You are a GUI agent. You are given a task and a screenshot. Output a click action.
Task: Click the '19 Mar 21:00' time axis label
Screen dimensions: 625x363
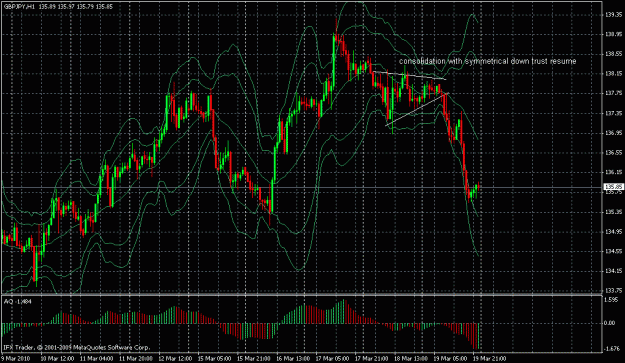click(490, 359)
